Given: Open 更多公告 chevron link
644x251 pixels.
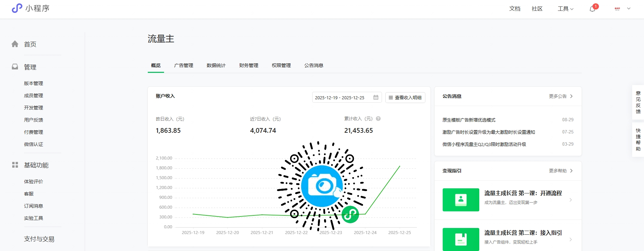Looking at the screenshot, I should 571,96.
